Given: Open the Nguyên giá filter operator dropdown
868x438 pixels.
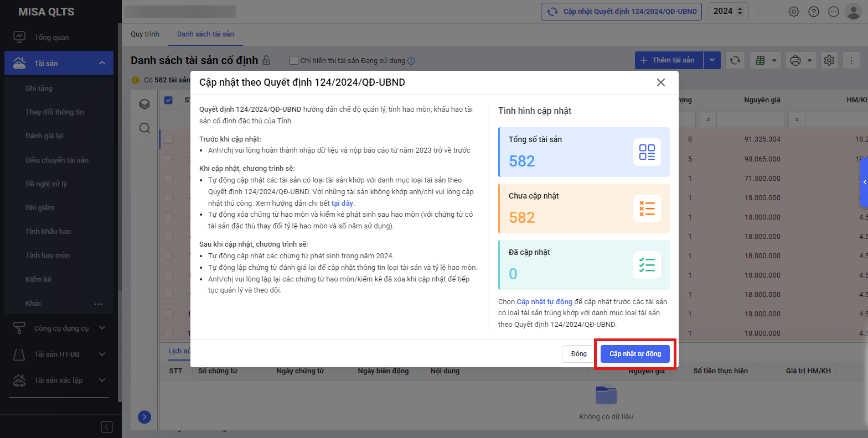Looking at the screenshot, I should click(x=707, y=119).
